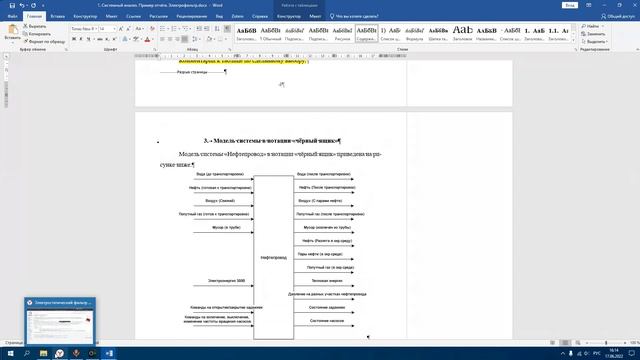Expand the styles gallery
This screenshot has height=360, width=640.
pyautogui.click(x=573, y=40)
